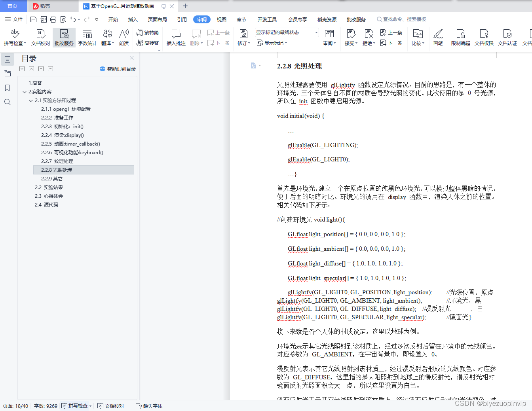This screenshot has height=411, width=532.
Task: Toggle 文档校对 in the status bar
Action: coord(110,405)
